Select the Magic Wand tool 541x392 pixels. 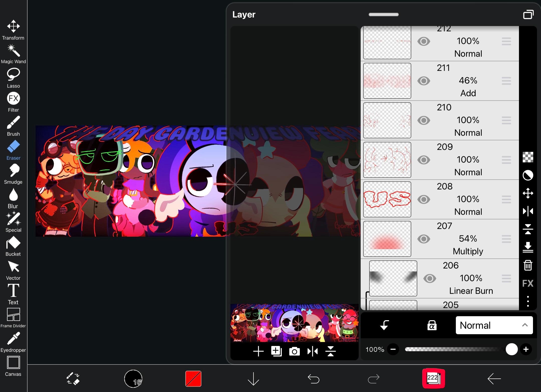pos(13,54)
